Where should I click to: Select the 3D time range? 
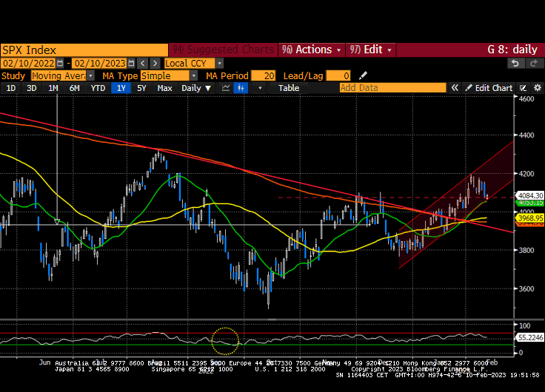point(32,88)
